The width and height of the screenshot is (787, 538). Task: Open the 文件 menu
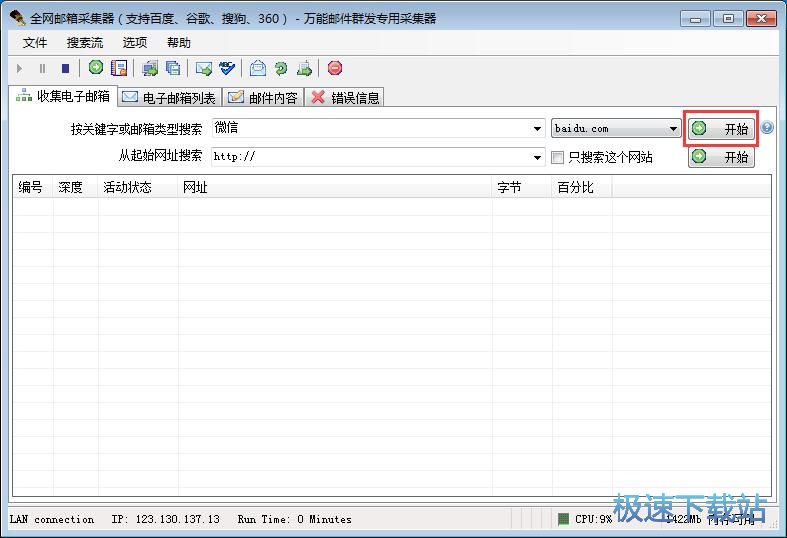[x=35, y=43]
